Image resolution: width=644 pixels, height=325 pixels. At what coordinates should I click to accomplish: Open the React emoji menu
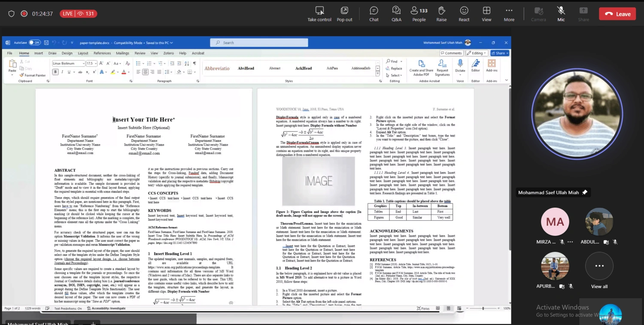(464, 13)
